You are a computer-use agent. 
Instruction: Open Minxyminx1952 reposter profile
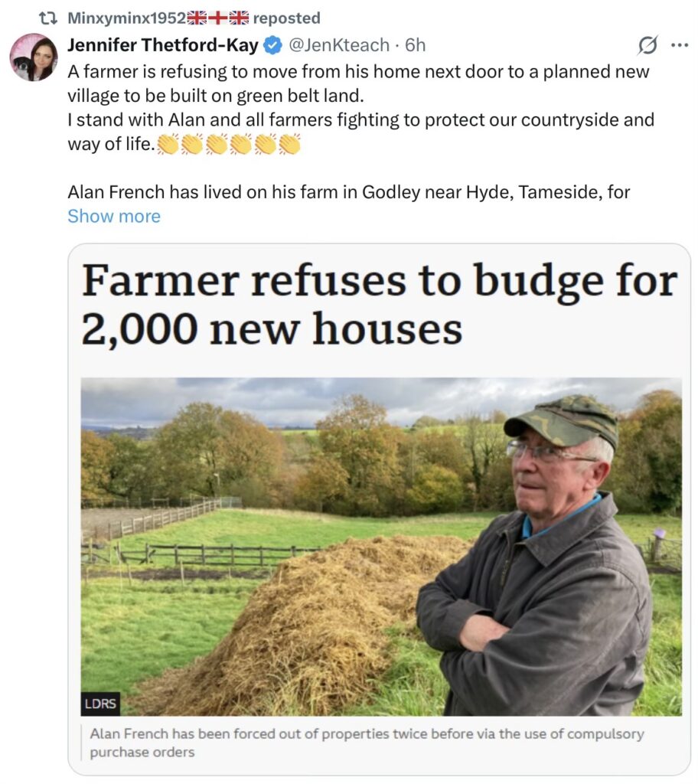pyautogui.click(x=126, y=18)
